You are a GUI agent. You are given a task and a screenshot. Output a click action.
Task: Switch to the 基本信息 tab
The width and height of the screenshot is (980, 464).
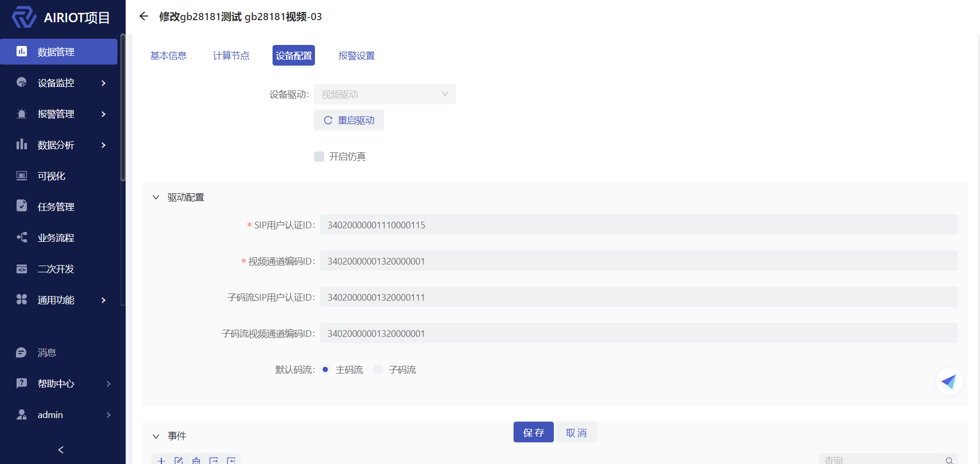coord(169,55)
